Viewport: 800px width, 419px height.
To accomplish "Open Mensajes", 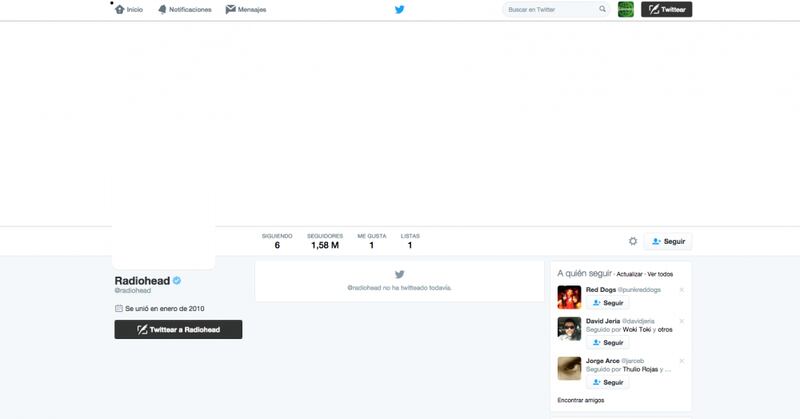I will coord(246,10).
